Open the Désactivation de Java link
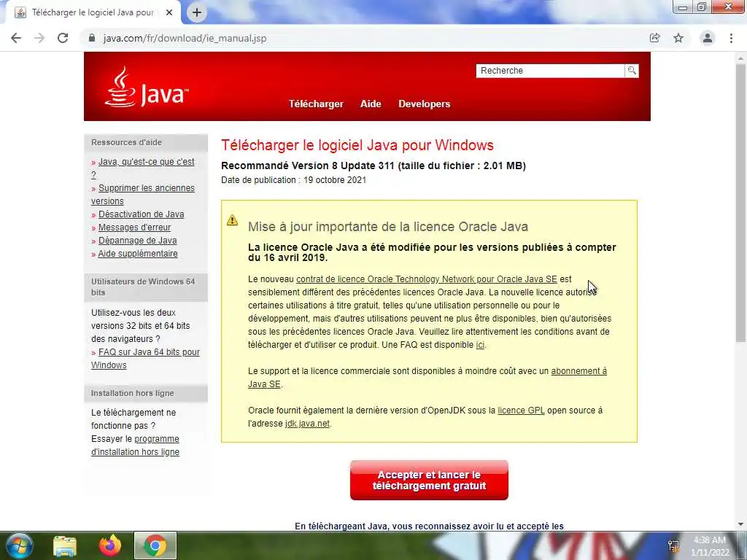Image resolution: width=747 pixels, height=560 pixels. 141,214
